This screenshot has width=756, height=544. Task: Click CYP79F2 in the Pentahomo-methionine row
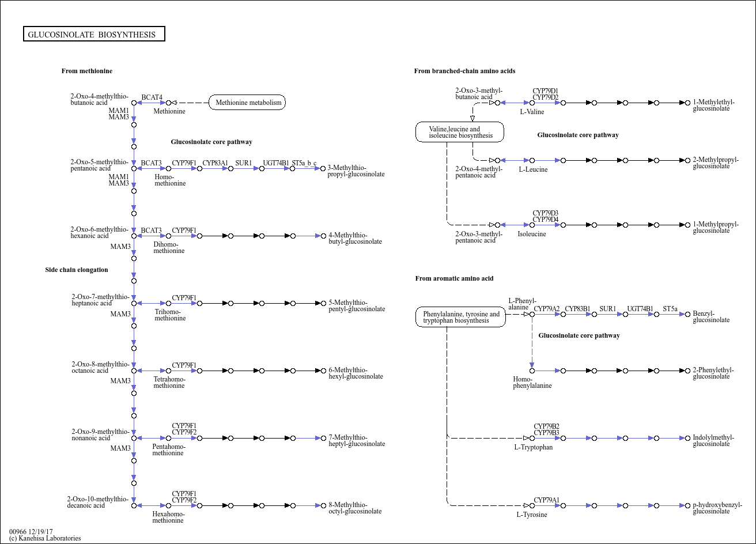click(x=184, y=432)
